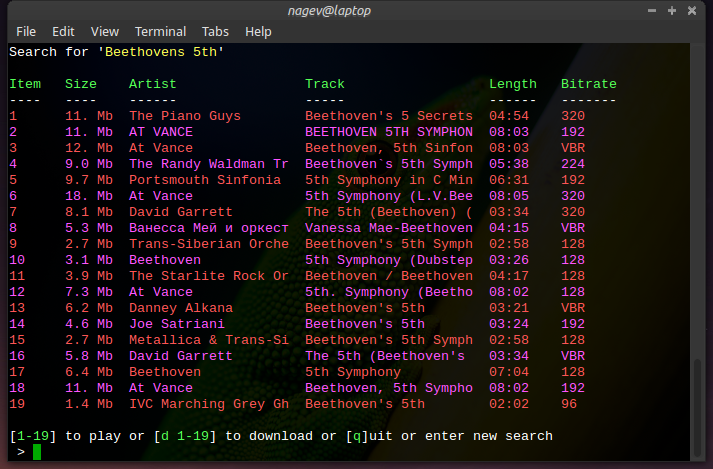
Task: Click the green cursor at the prompt
Action: (x=37, y=452)
